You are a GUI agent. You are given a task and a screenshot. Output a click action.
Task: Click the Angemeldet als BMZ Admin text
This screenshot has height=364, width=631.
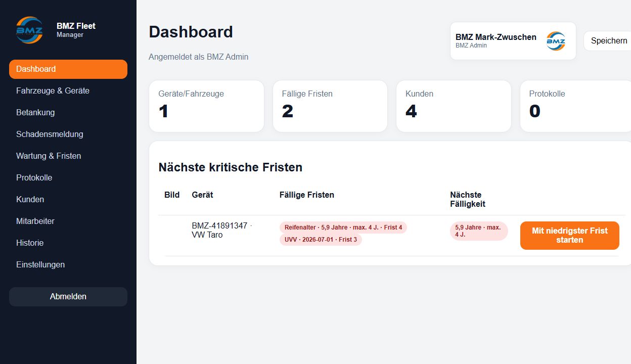click(199, 57)
